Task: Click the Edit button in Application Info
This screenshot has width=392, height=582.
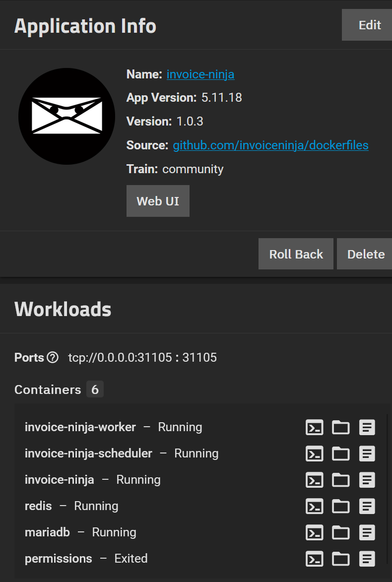Action: [x=367, y=25]
